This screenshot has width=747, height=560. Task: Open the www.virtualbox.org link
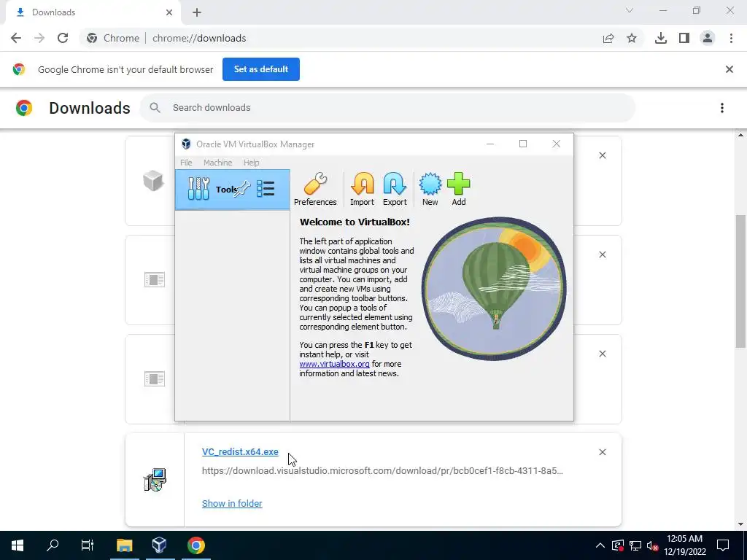[x=334, y=364]
